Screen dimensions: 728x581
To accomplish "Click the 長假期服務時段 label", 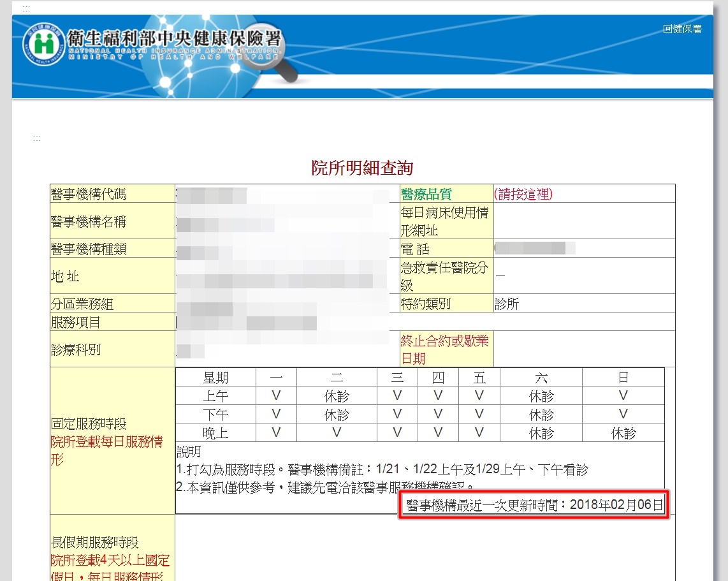I will click(x=95, y=543).
